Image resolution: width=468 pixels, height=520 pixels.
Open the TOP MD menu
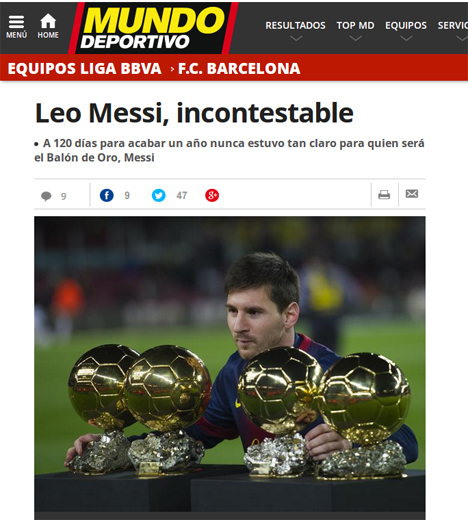click(x=355, y=26)
